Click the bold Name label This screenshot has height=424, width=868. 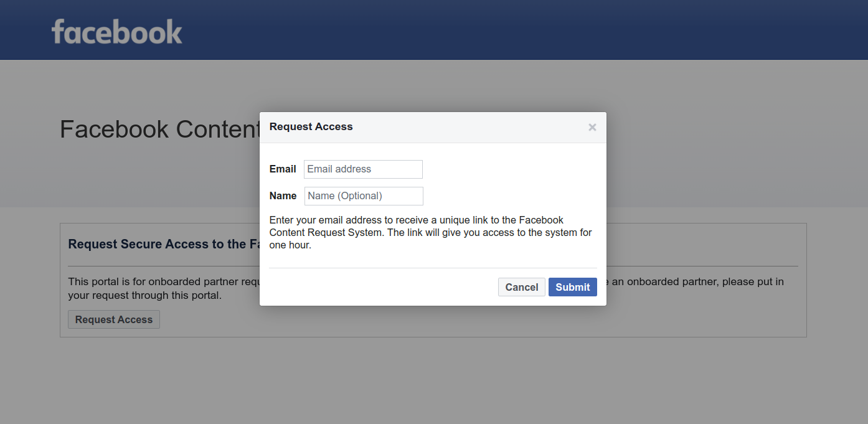tap(283, 196)
